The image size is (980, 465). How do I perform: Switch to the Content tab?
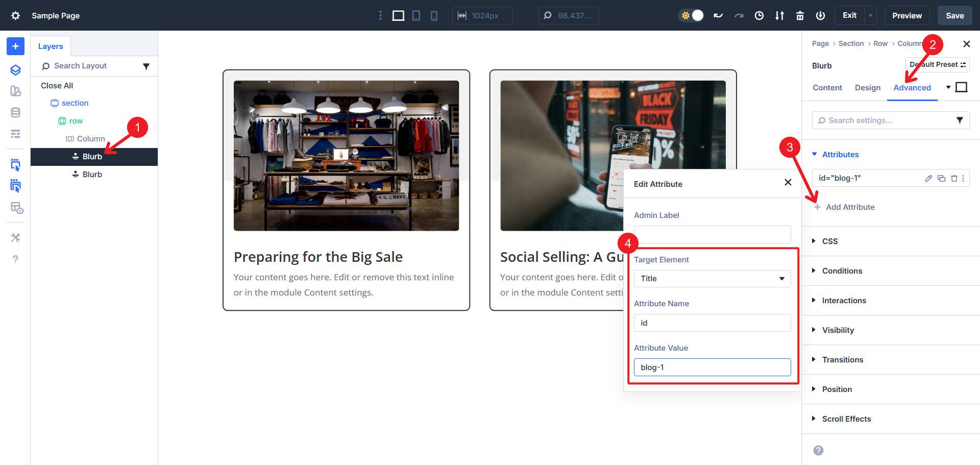827,87
